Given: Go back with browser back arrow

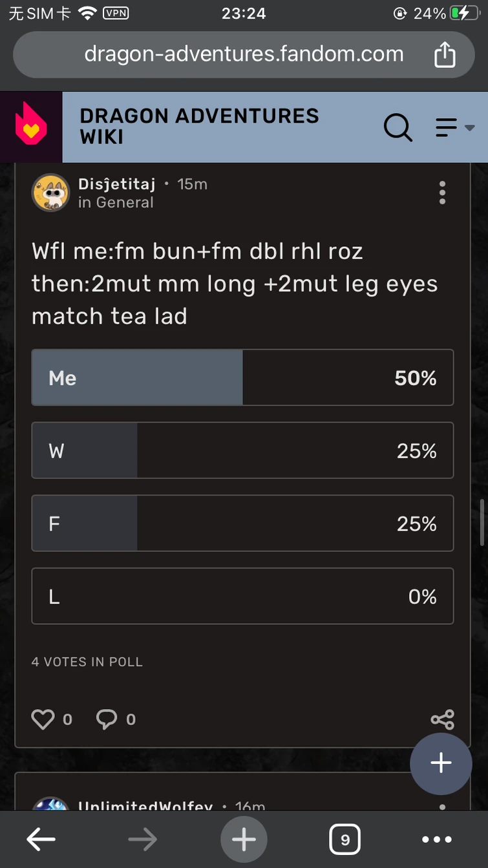Looking at the screenshot, I should click(41, 840).
